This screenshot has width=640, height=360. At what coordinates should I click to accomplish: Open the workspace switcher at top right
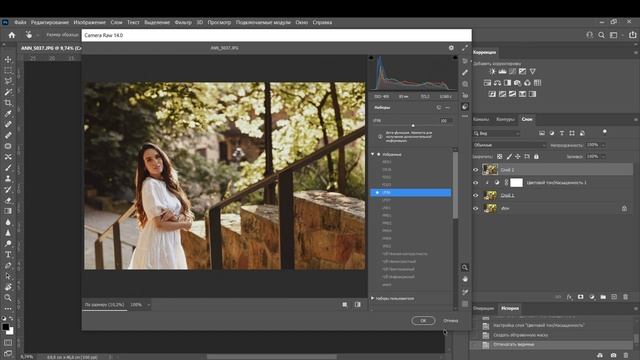pos(613,35)
